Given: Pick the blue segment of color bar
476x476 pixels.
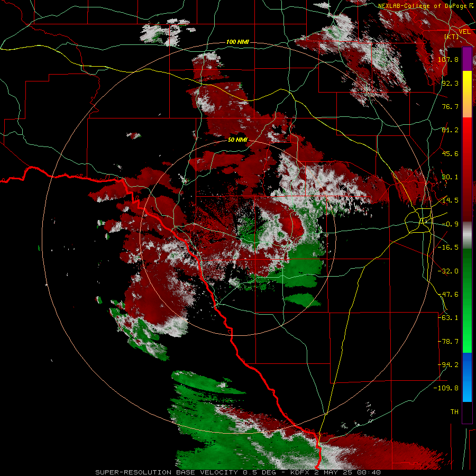Looking at the screenshot, I should [467, 377].
